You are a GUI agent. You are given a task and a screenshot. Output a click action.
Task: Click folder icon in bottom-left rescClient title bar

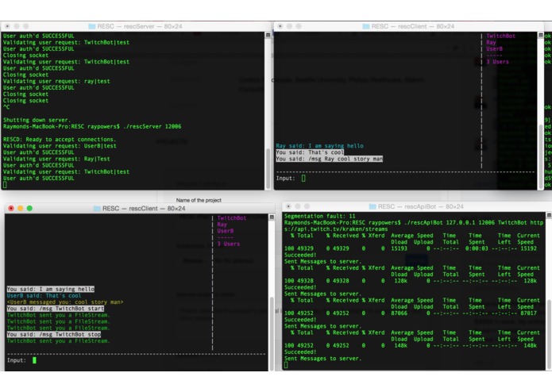coord(97,209)
